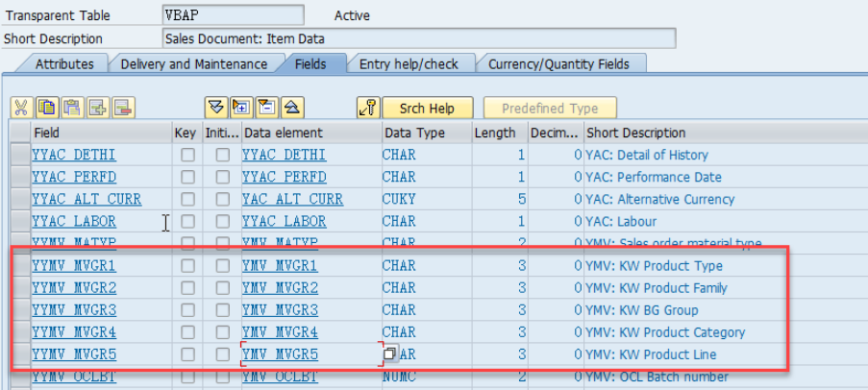Click the VBAP transparent table name field

[x=233, y=15]
